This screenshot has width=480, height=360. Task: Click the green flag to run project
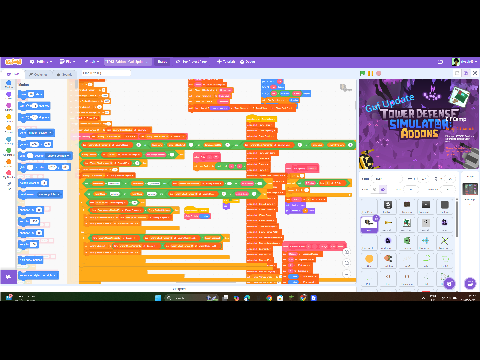point(362,73)
